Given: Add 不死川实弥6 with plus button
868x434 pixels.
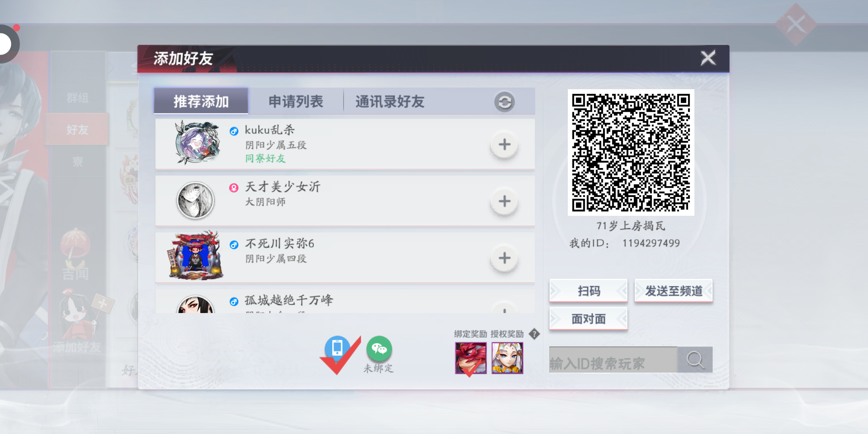Looking at the screenshot, I should click(x=504, y=258).
